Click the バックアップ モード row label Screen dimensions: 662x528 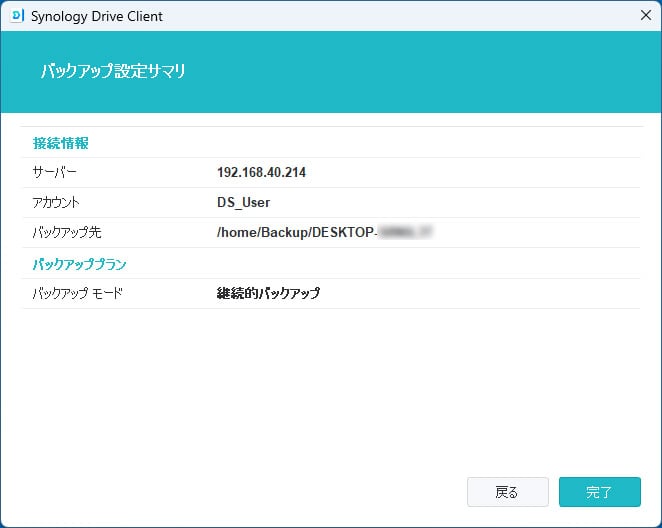click(x=77, y=294)
